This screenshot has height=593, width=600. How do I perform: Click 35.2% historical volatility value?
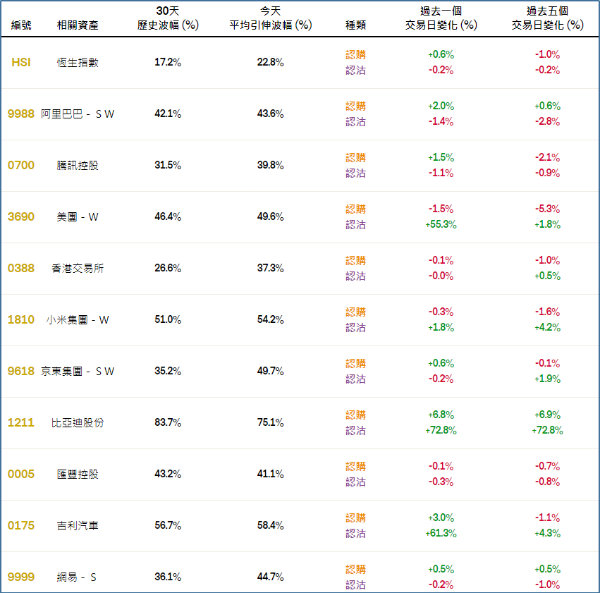pyautogui.click(x=168, y=371)
